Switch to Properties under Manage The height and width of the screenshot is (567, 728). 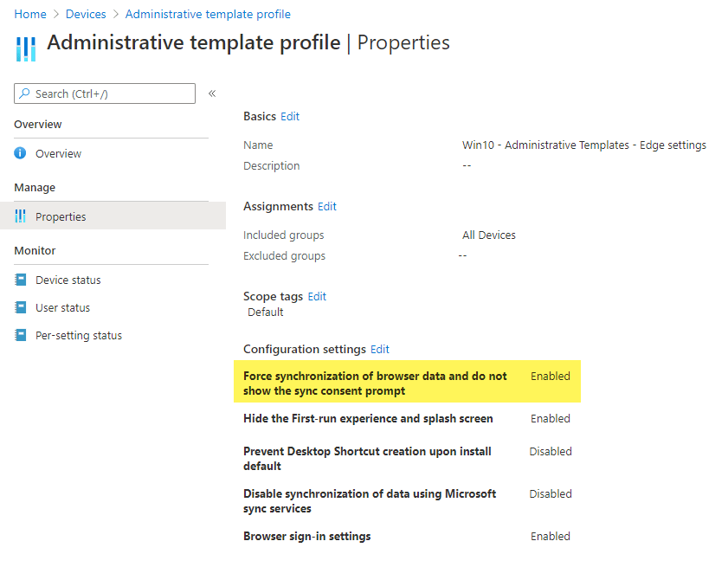[62, 216]
